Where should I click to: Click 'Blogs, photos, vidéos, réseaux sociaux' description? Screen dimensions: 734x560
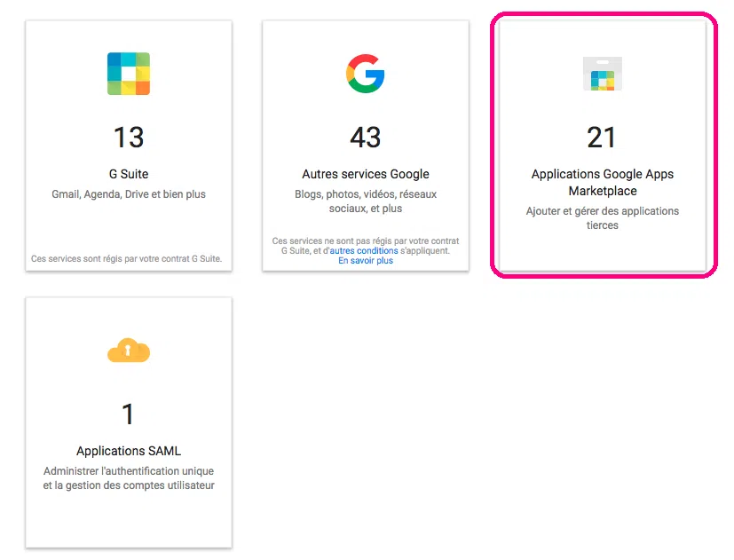[366, 201]
